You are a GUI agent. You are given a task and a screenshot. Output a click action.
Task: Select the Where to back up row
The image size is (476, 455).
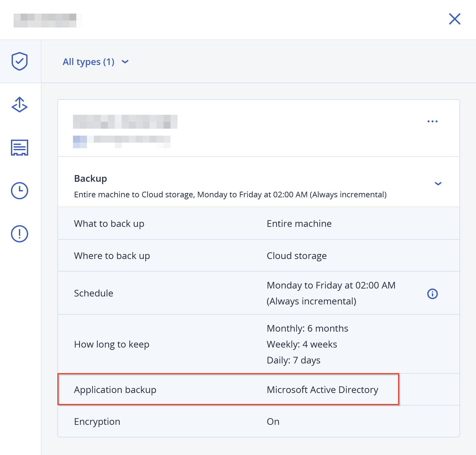[x=259, y=256]
